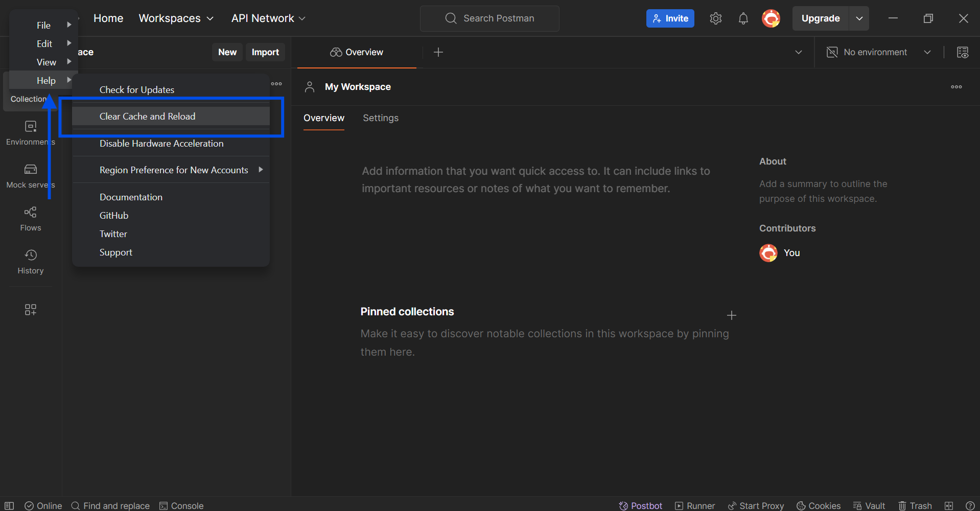Open the environment quick look icon
The height and width of the screenshot is (511, 980).
pyautogui.click(x=963, y=52)
